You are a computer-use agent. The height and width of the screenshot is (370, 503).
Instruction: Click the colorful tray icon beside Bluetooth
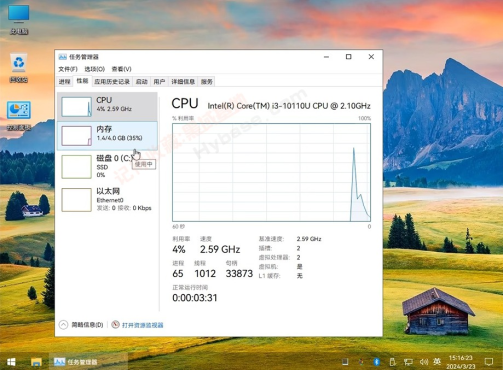pyautogui.click(x=361, y=362)
